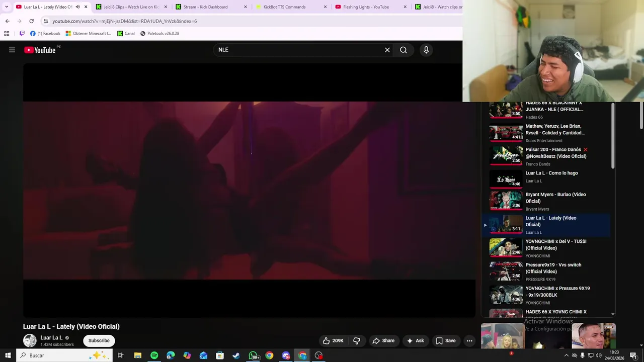Viewport: 644px width, 362px height.
Task: Open the Canal Kick bookmark
Action: 126,34
